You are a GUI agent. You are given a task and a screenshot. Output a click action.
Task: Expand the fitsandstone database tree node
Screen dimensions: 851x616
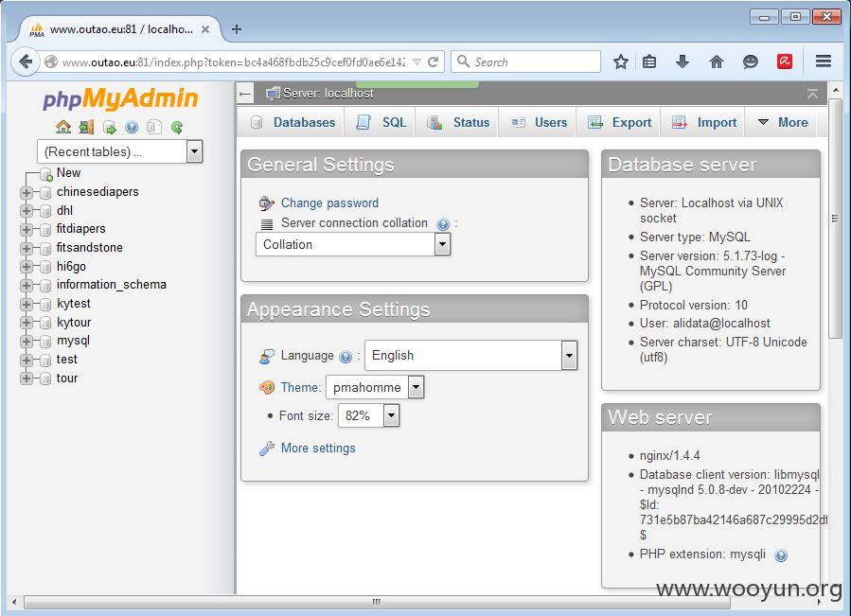tap(26, 249)
